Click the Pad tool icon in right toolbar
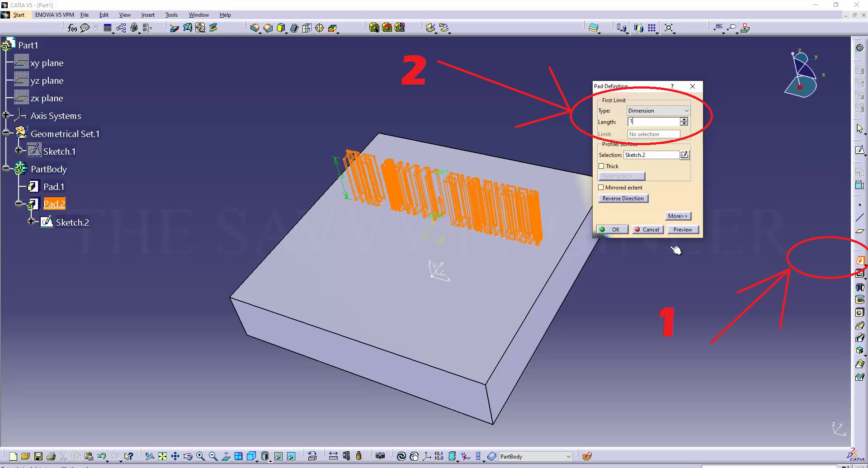Screen dimensions: 868x468 point(859,261)
